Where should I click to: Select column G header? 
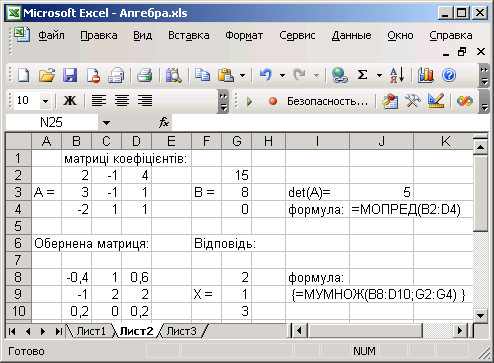coord(237,141)
